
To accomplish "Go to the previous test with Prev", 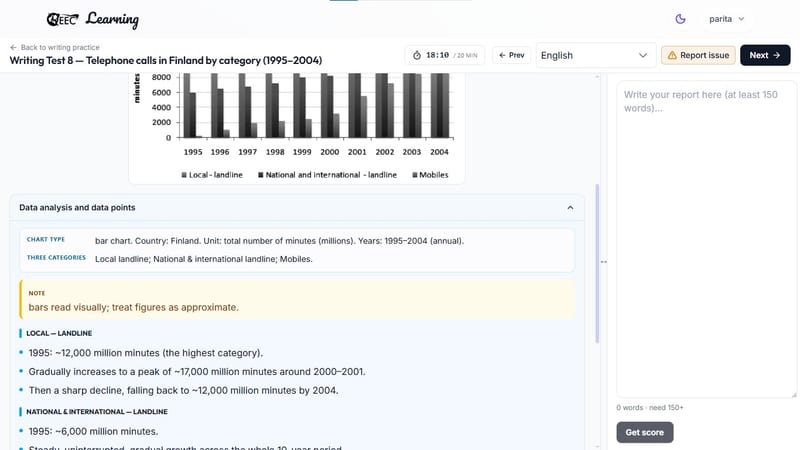I will pos(511,55).
